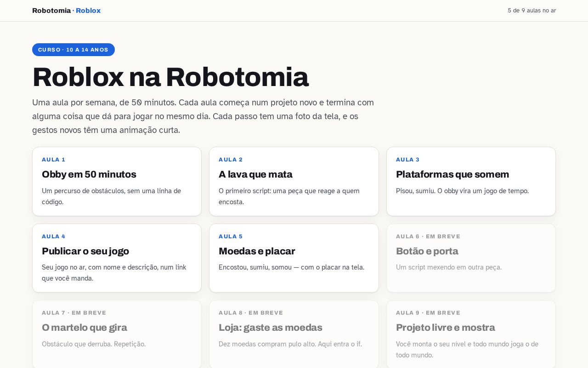Click the 'AULA 5' label

(231, 236)
